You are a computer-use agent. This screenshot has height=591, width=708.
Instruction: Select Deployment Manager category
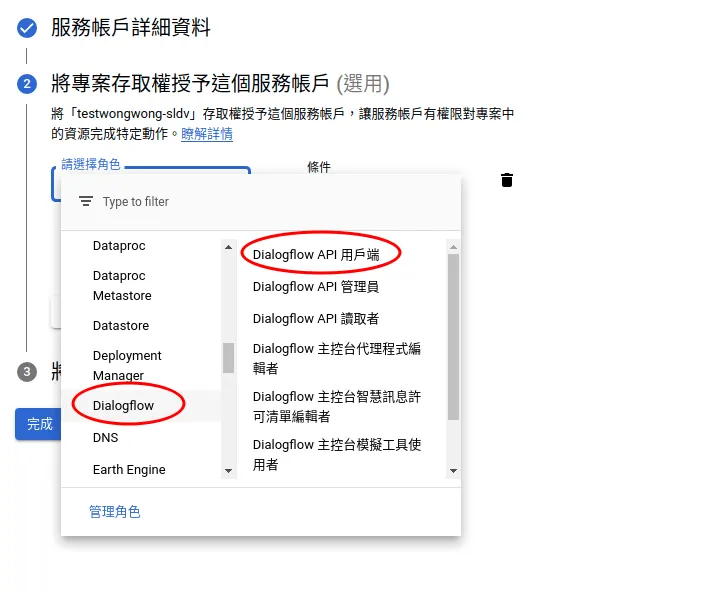127,365
